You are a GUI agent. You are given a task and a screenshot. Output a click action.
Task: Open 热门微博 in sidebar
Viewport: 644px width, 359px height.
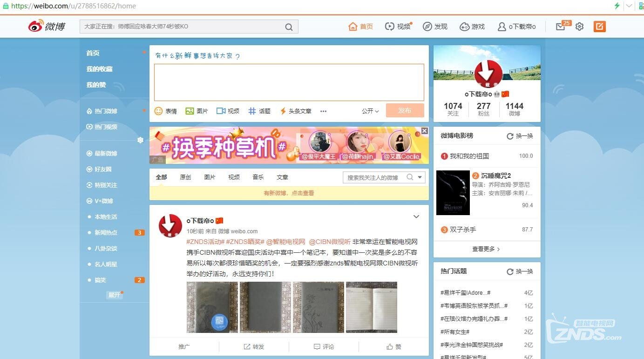click(x=102, y=111)
